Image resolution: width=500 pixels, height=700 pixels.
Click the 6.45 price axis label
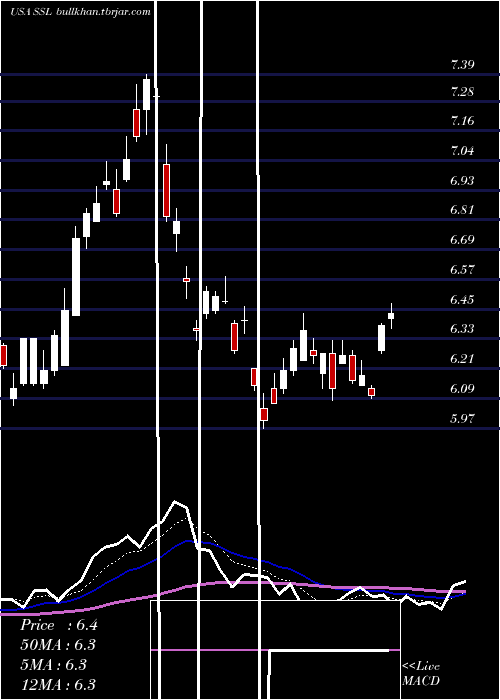pos(462,300)
